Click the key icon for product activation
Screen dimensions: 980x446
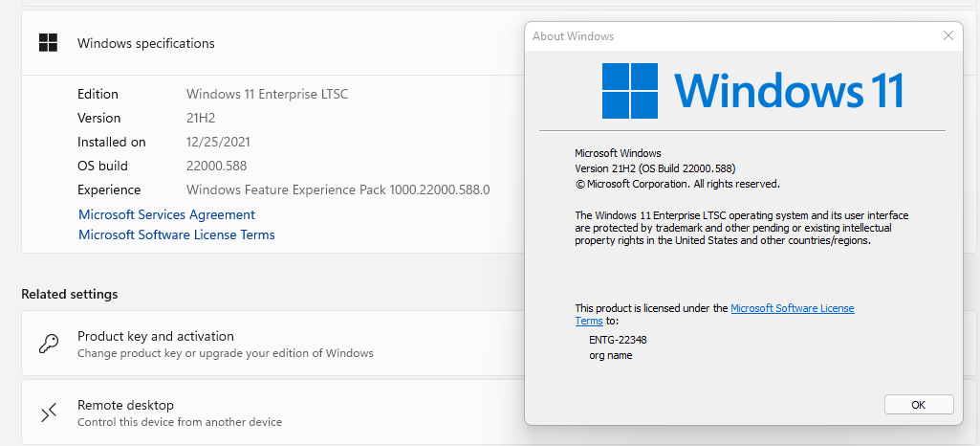pyautogui.click(x=48, y=345)
